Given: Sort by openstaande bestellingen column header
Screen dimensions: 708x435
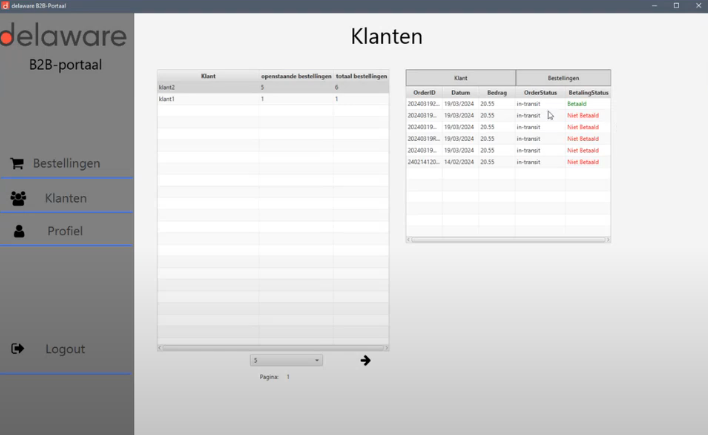Looking at the screenshot, I should pos(296,76).
